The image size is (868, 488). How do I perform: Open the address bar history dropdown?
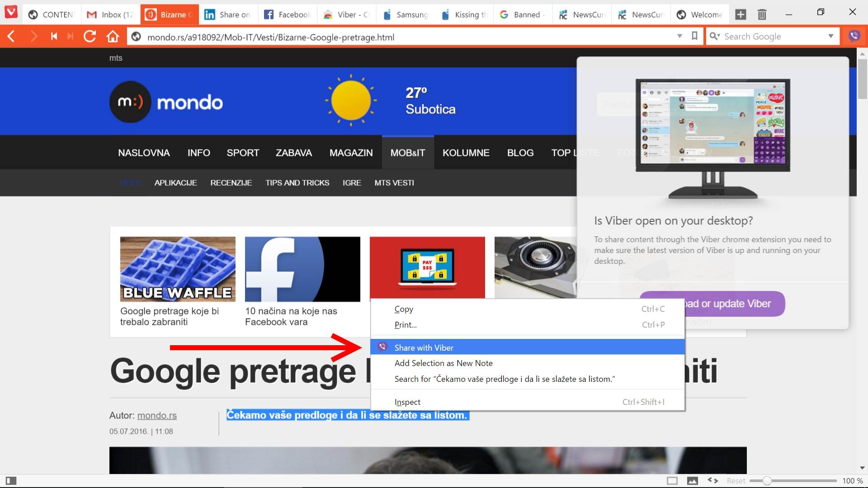680,36
